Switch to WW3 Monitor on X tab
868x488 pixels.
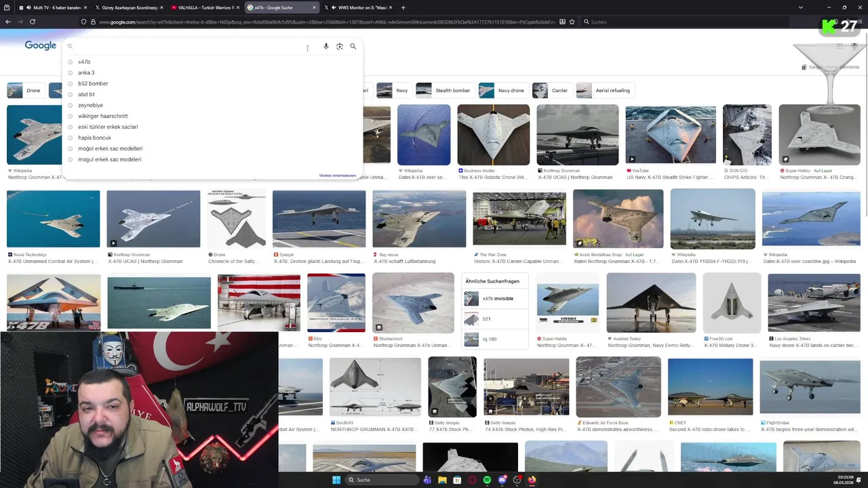357,7
